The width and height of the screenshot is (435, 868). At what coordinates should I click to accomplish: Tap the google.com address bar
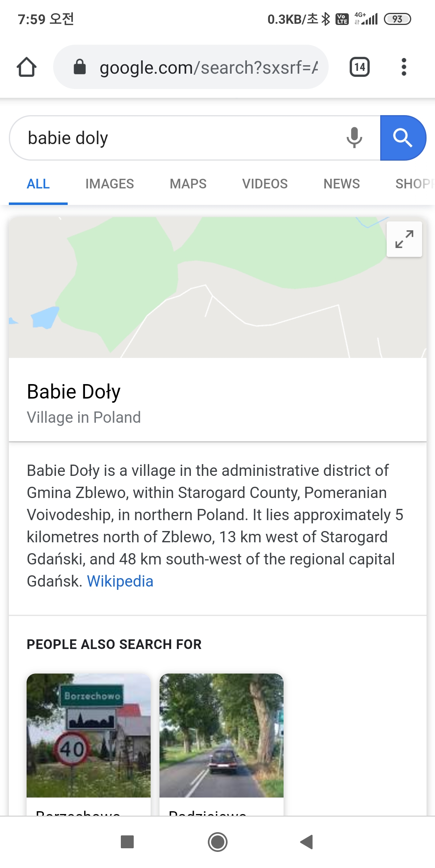click(208, 68)
